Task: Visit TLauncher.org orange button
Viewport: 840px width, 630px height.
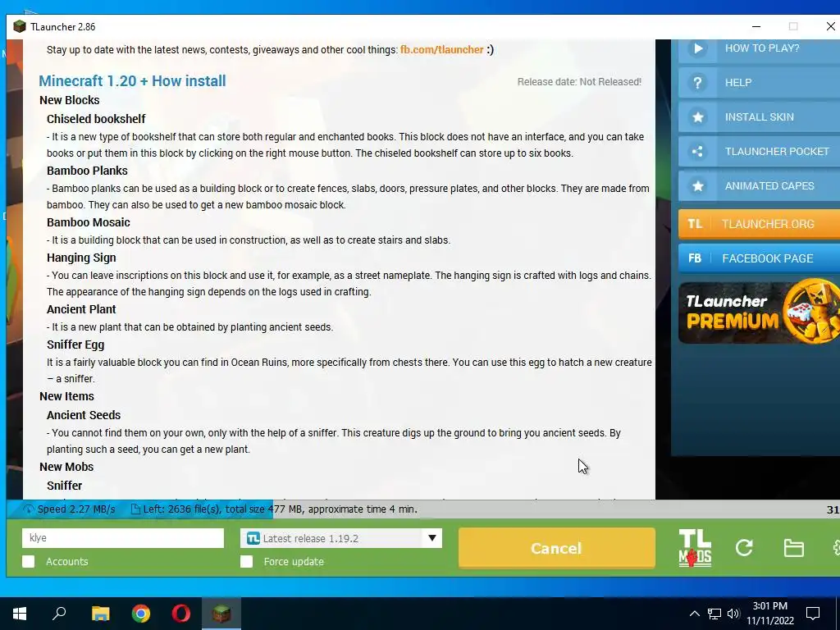Action: (759, 224)
